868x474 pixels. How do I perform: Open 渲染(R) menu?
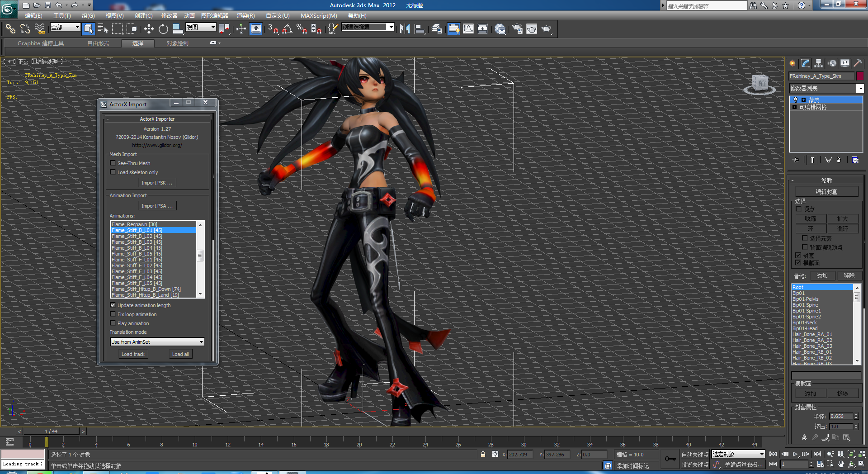tap(246, 16)
